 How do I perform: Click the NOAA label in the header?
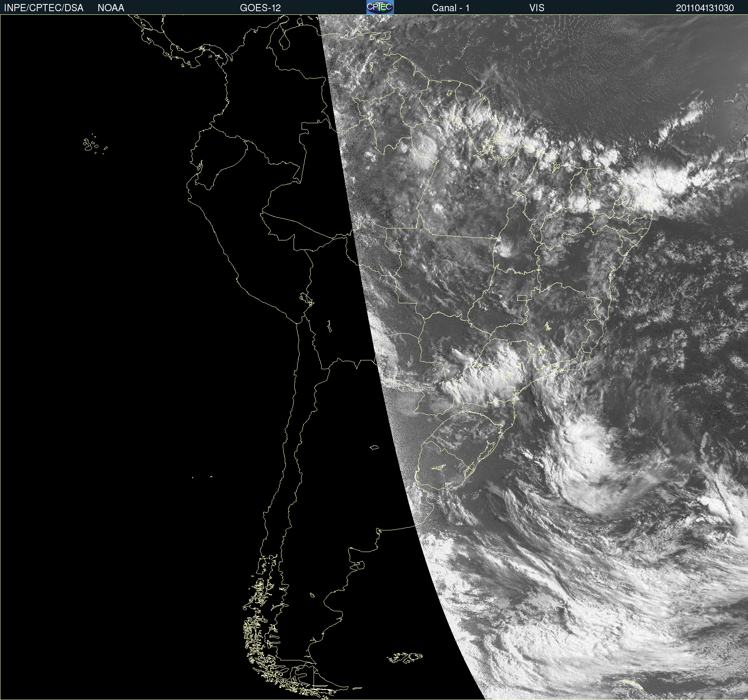click(111, 8)
